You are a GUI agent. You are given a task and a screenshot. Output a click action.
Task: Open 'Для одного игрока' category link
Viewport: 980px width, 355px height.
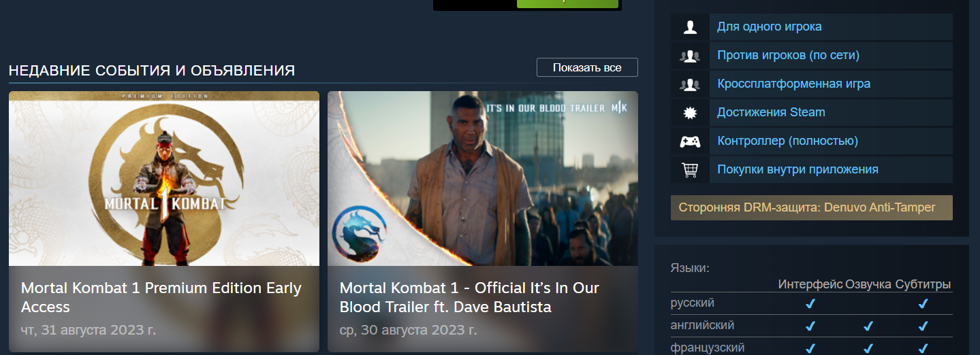(x=769, y=27)
